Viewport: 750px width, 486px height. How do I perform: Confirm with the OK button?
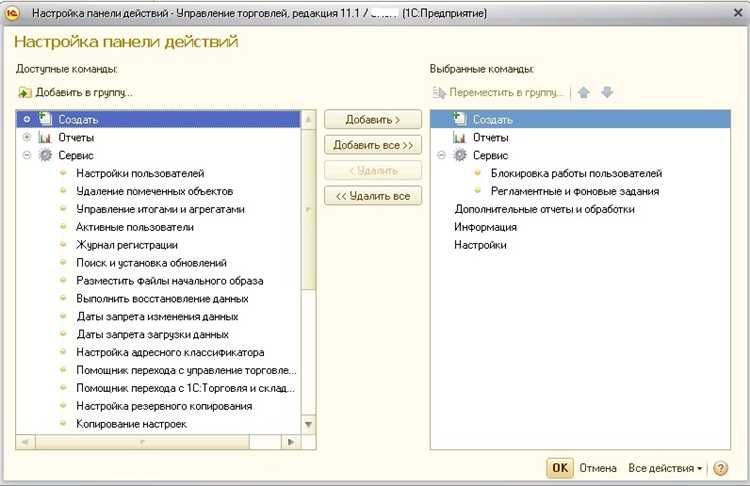click(560, 468)
